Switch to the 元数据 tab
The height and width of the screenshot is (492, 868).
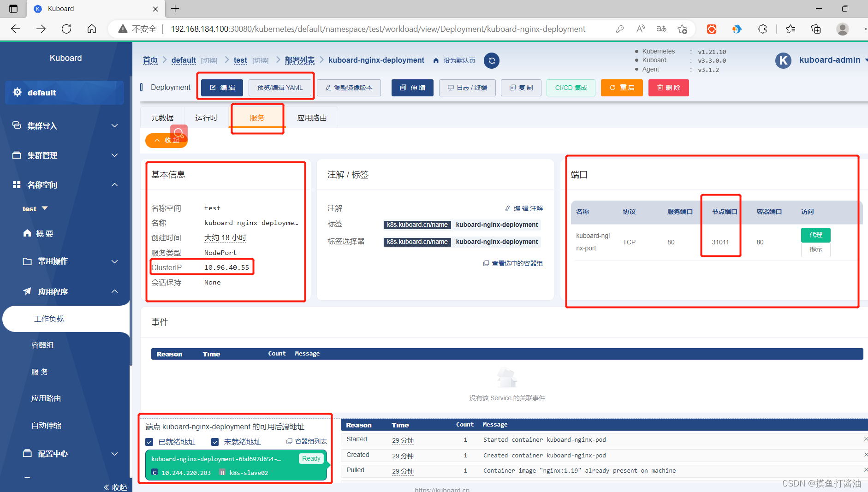(162, 118)
